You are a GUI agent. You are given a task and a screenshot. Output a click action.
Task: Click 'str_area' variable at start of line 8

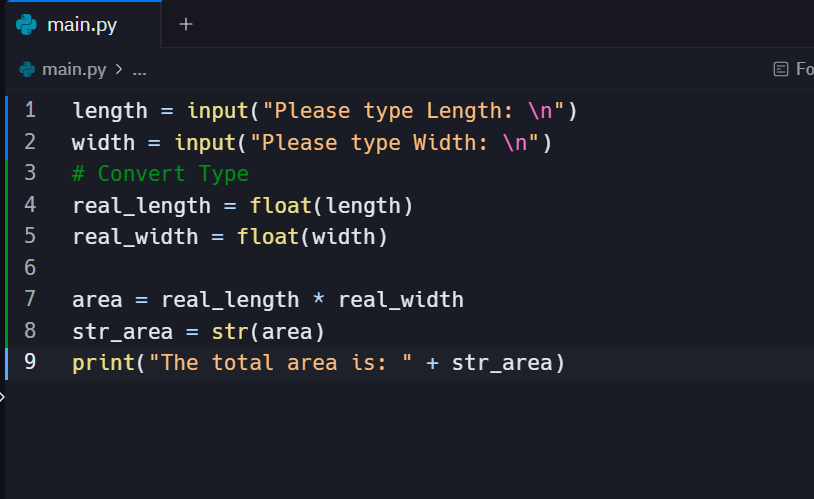click(x=123, y=332)
